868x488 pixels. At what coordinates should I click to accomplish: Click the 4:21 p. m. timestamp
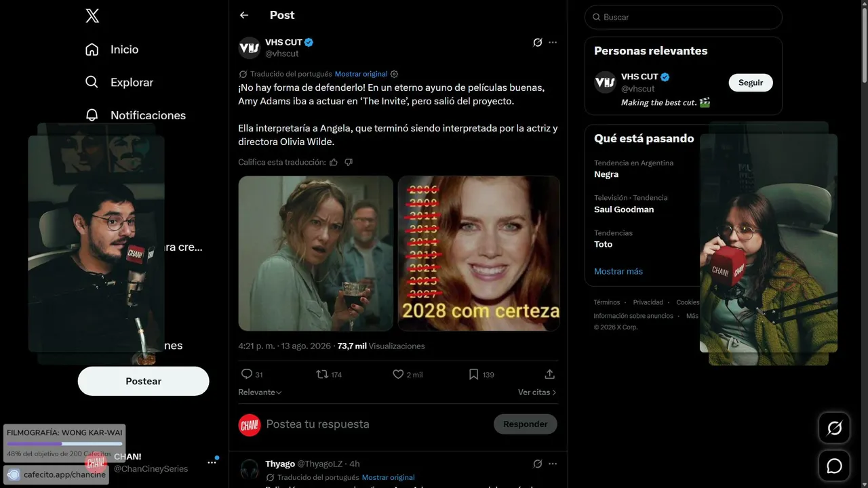[x=285, y=346]
